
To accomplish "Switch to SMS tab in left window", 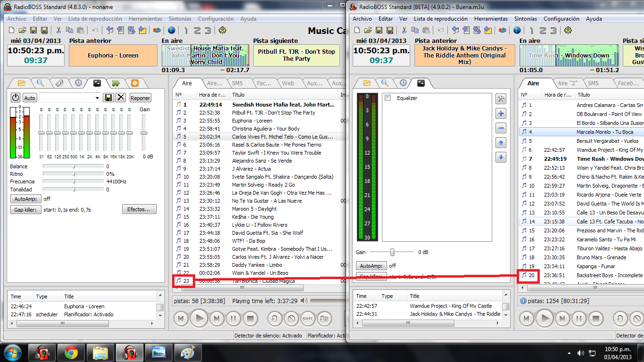I will pyautogui.click(x=237, y=83).
